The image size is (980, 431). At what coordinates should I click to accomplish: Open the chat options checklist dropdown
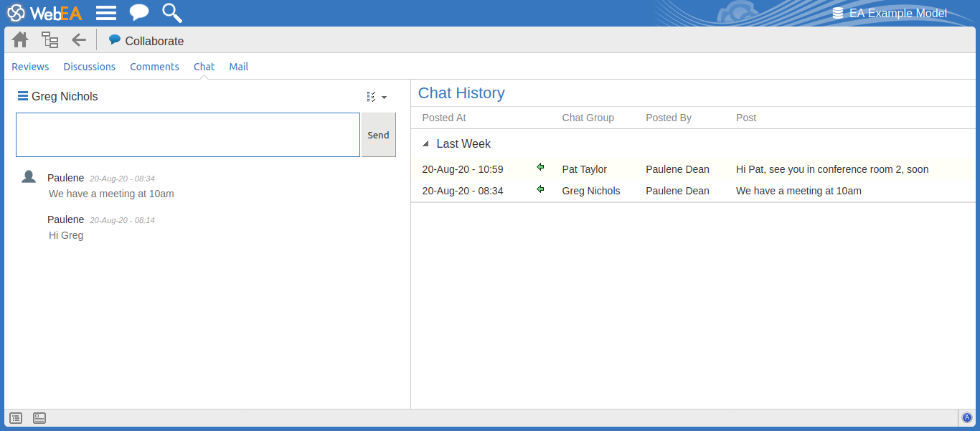pos(377,97)
